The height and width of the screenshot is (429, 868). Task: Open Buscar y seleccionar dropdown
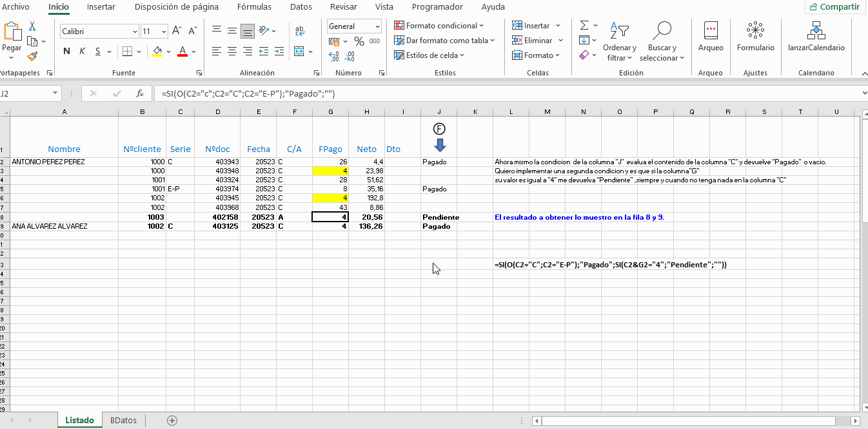point(662,41)
